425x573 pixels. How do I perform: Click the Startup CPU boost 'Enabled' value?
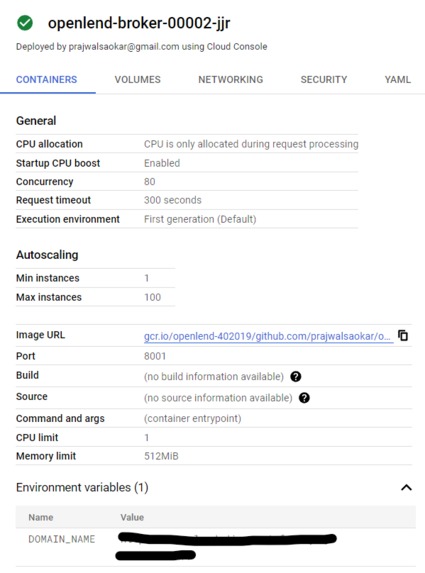coord(162,163)
